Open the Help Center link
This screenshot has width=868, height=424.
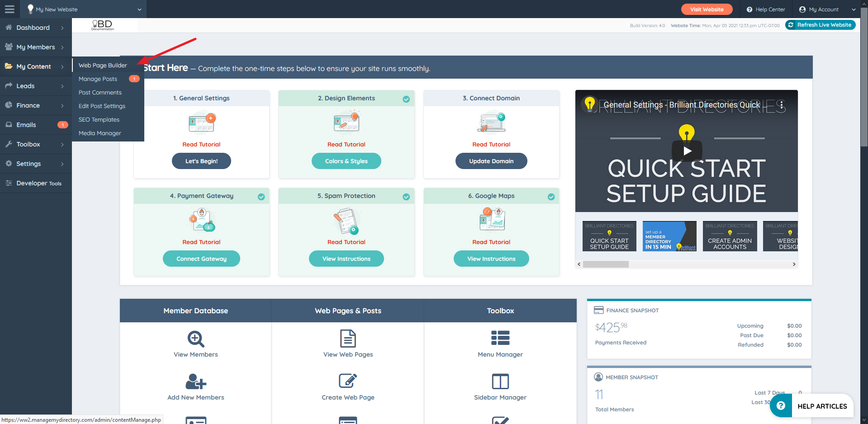coord(765,9)
